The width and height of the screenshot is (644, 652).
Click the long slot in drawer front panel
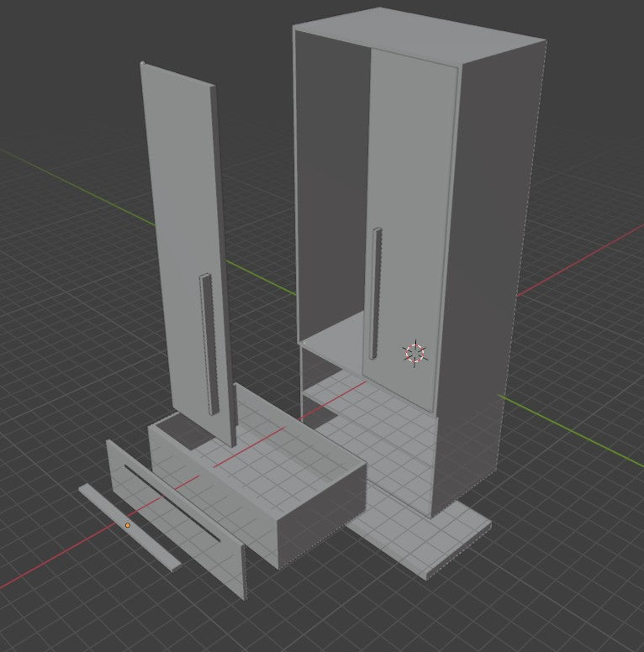[172, 503]
